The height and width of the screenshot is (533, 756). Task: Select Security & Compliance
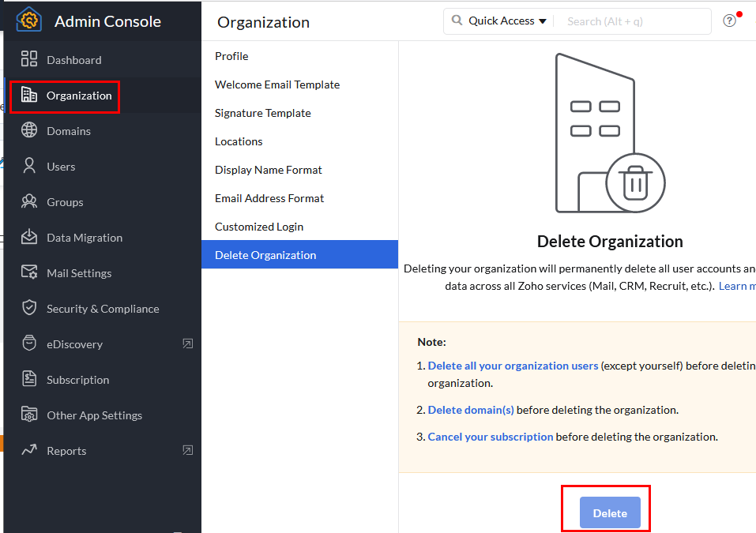[x=102, y=309]
